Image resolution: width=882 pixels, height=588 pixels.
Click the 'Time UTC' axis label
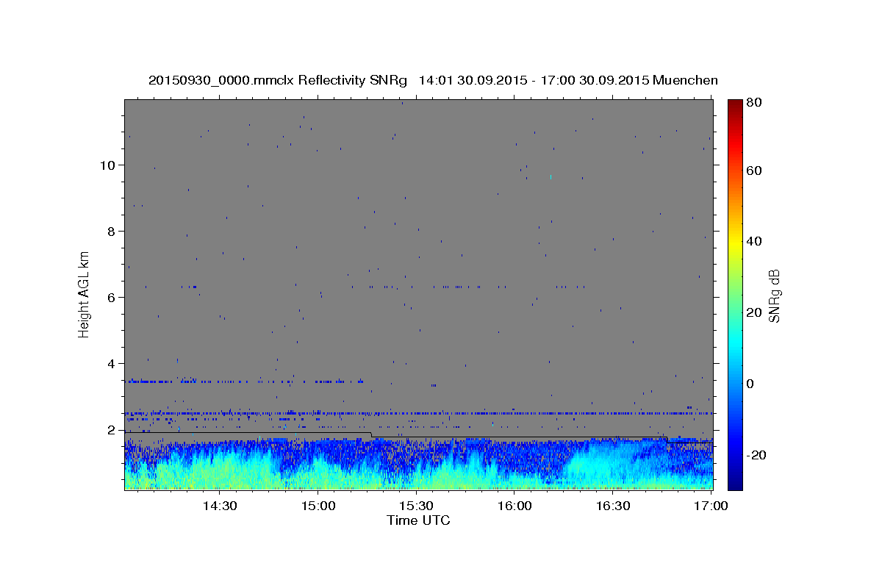418,520
